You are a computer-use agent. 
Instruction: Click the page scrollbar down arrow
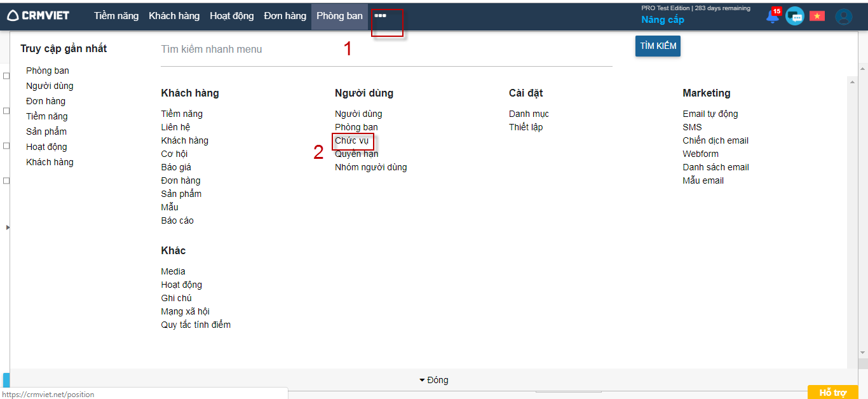coord(863,353)
